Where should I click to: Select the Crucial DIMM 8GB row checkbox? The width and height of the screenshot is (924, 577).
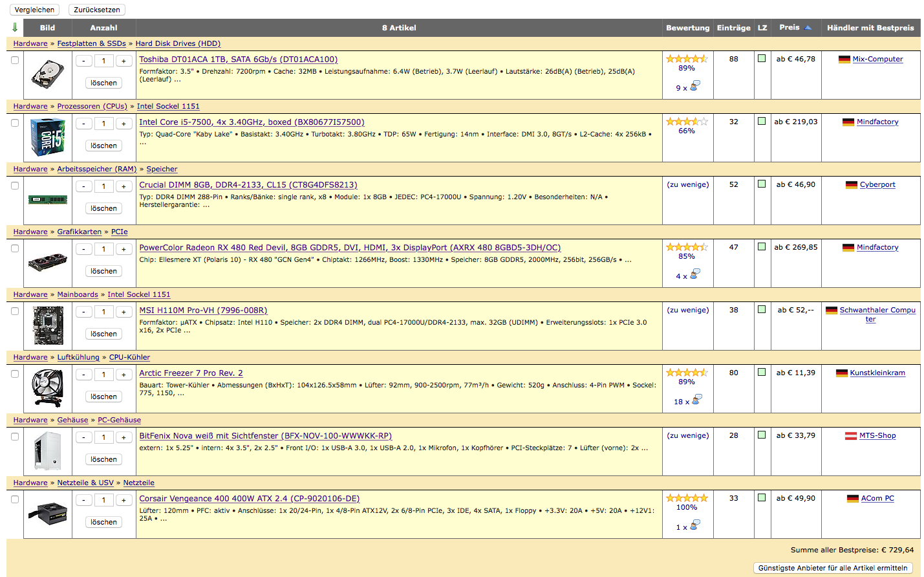15,186
